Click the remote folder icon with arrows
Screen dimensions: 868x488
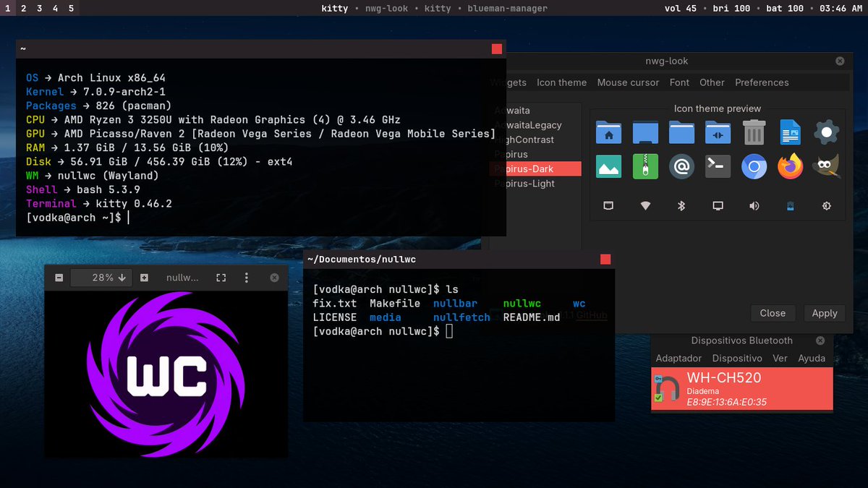[718, 132]
